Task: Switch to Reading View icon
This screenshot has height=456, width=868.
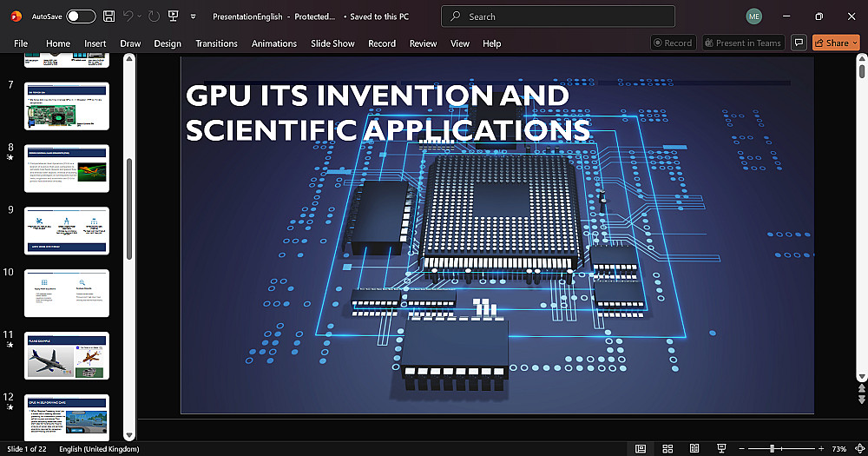Action: [x=694, y=448]
